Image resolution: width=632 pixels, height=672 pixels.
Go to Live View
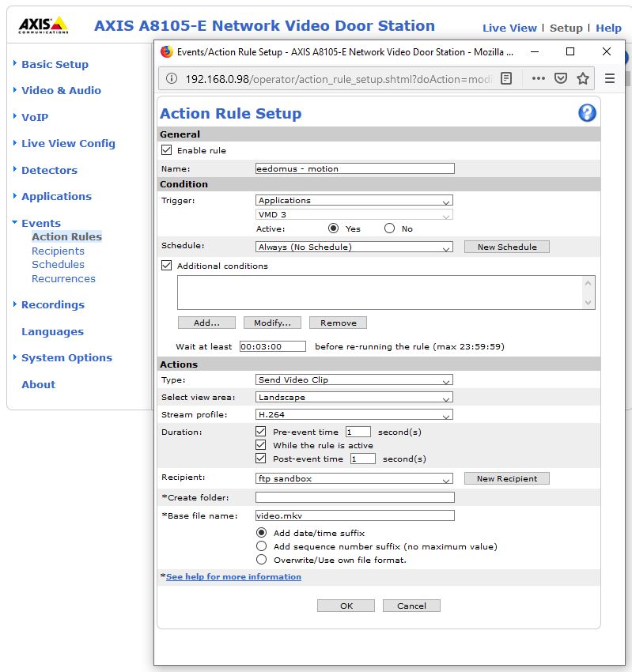509,28
